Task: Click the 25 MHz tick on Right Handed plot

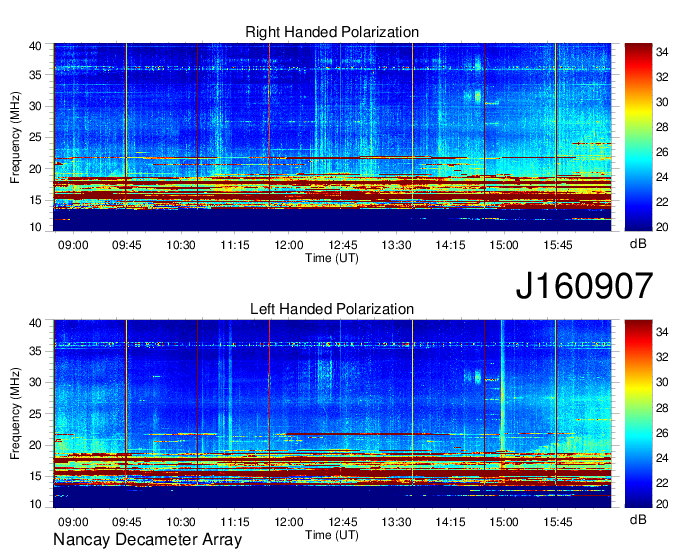Action: tap(35, 137)
